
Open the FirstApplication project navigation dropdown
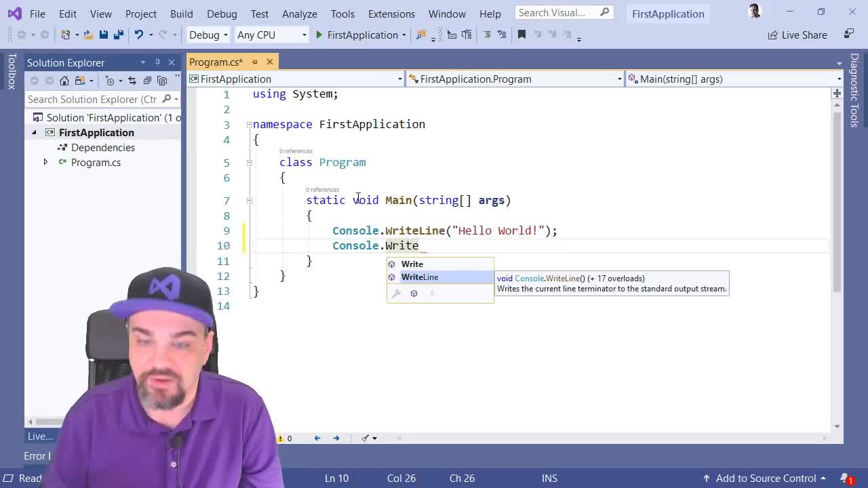tap(296, 79)
